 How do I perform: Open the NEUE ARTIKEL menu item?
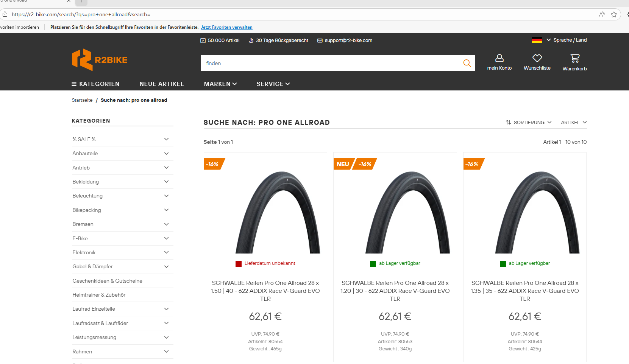point(162,84)
